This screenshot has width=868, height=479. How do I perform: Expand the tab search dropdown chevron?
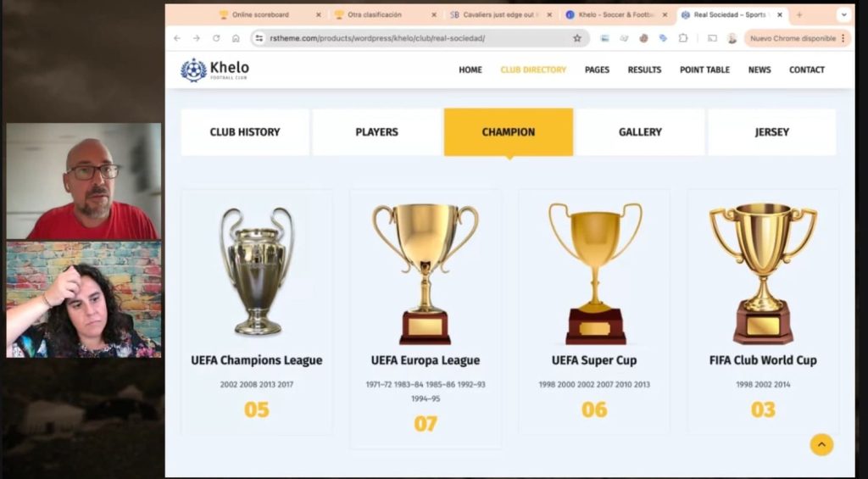(843, 15)
